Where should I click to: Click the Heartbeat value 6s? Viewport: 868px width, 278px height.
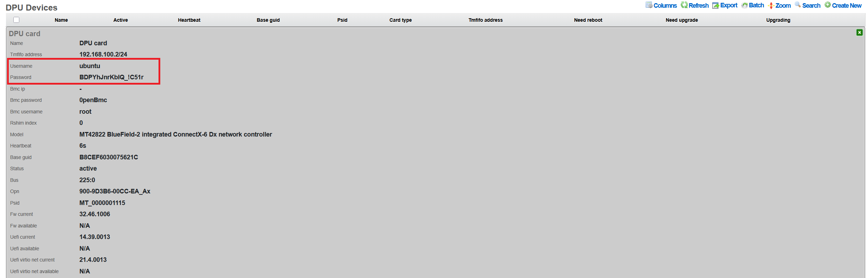(82, 146)
